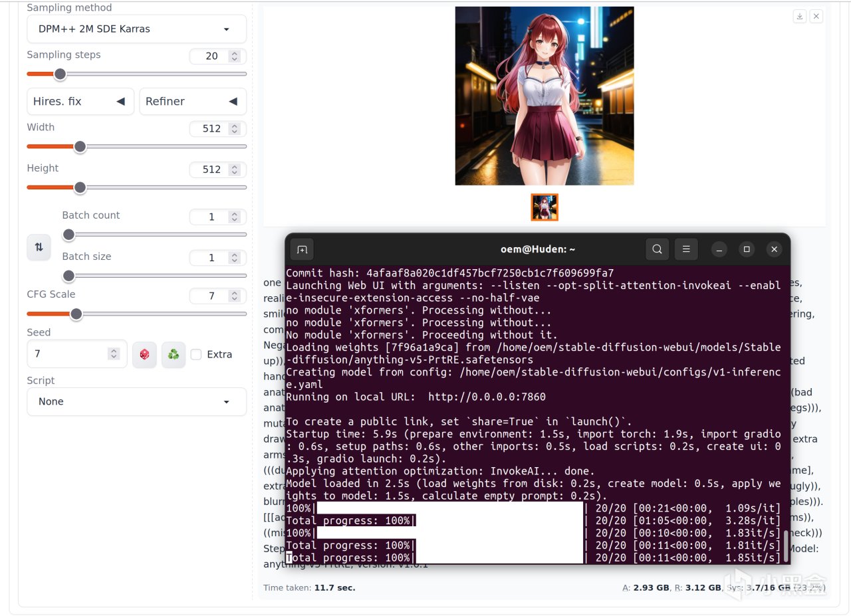This screenshot has height=616, width=851.
Task: Click the Sampling steps stepper arrows
Action: click(x=234, y=56)
